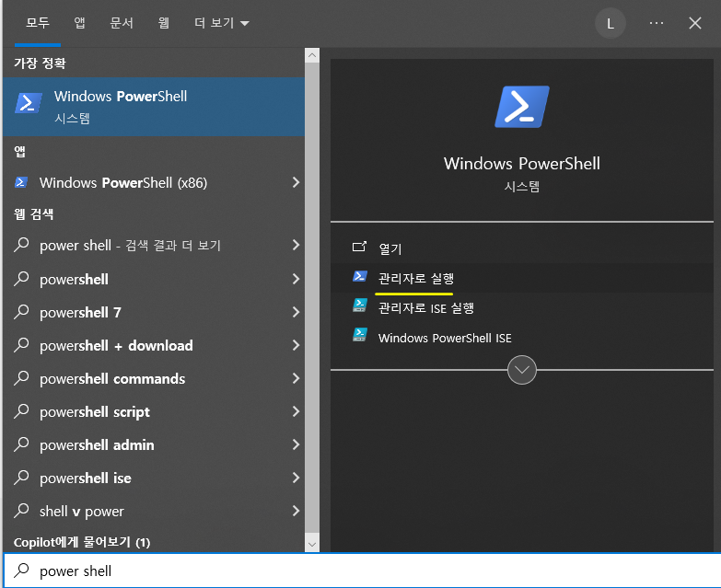The image size is (721, 588).
Task: Choose the 'powershell admin' suggestion
Action: click(154, 444)
